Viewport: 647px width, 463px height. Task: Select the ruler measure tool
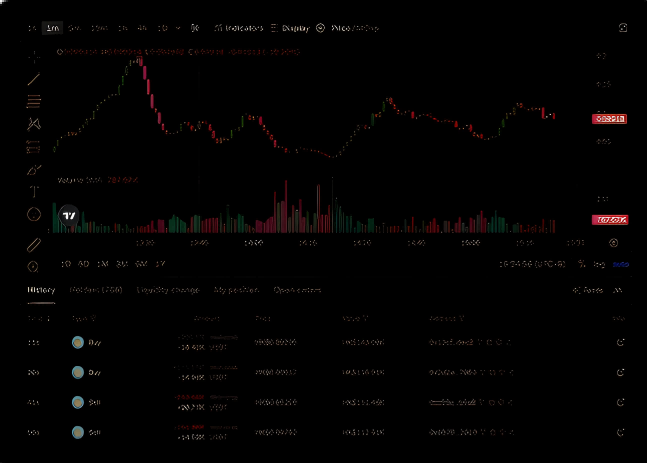tap(33, 244)
